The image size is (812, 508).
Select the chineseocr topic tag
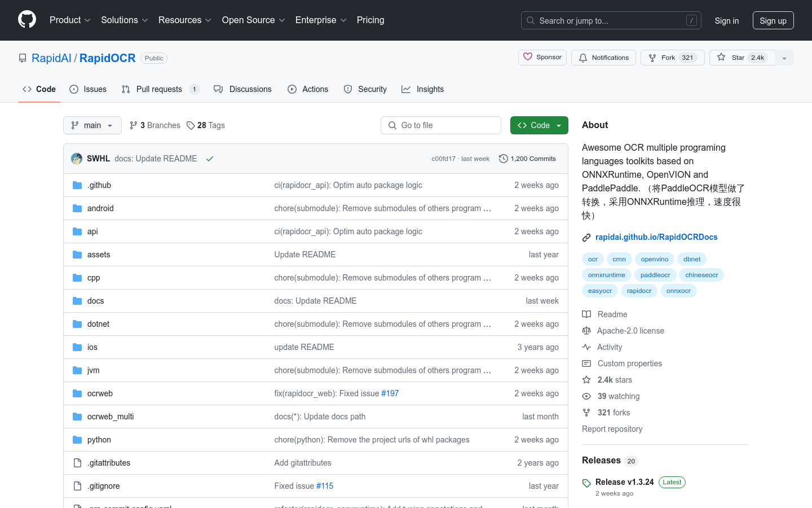[701, 275]
